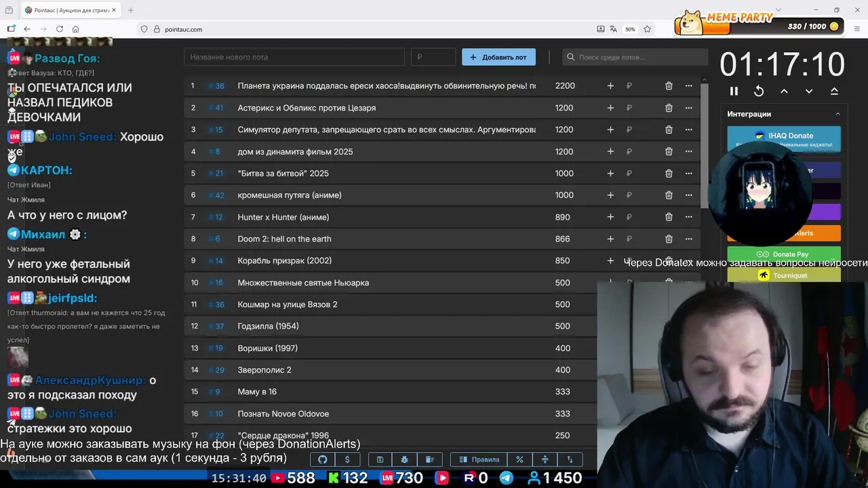
Task: Select Pointauc browser tab
Action: 70,10
